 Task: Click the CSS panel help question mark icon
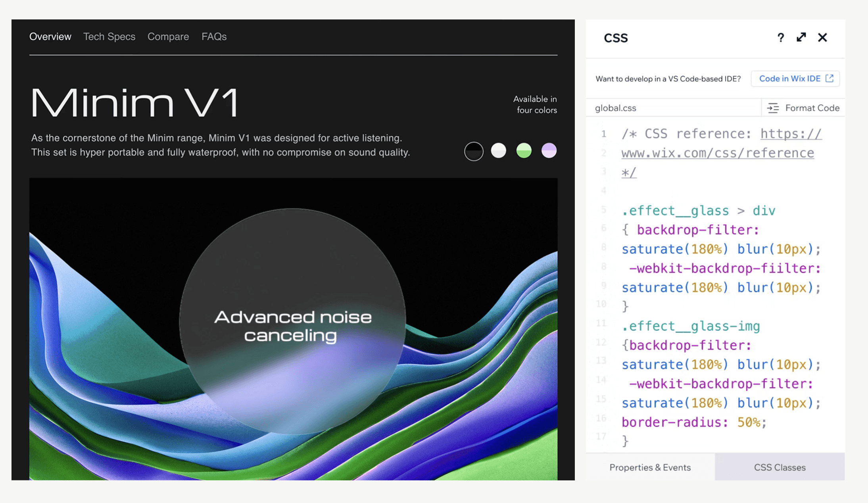click(780, 38)
